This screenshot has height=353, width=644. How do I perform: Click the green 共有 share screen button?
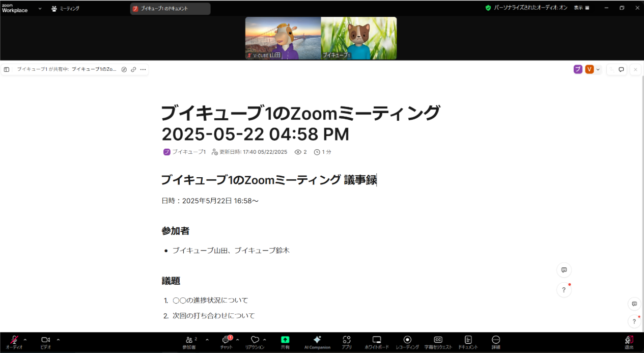[x=285, y=342]
